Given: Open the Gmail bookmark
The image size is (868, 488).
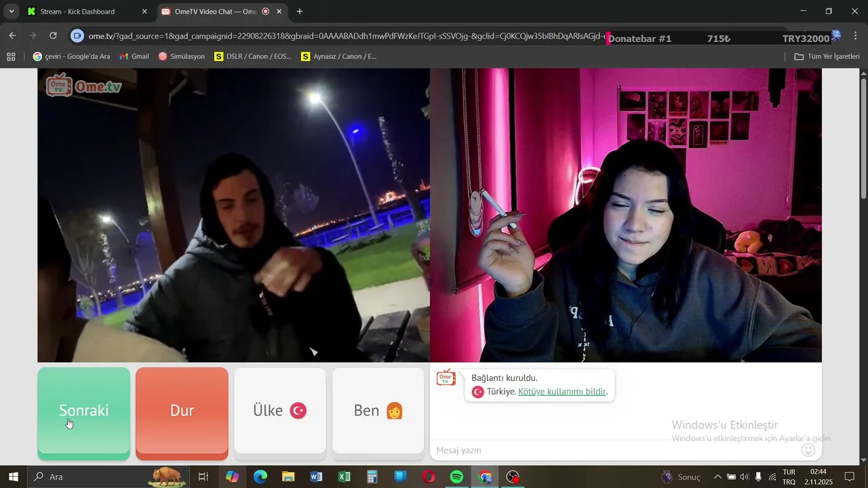Looking at the screenshot, I should pos(134,56).
